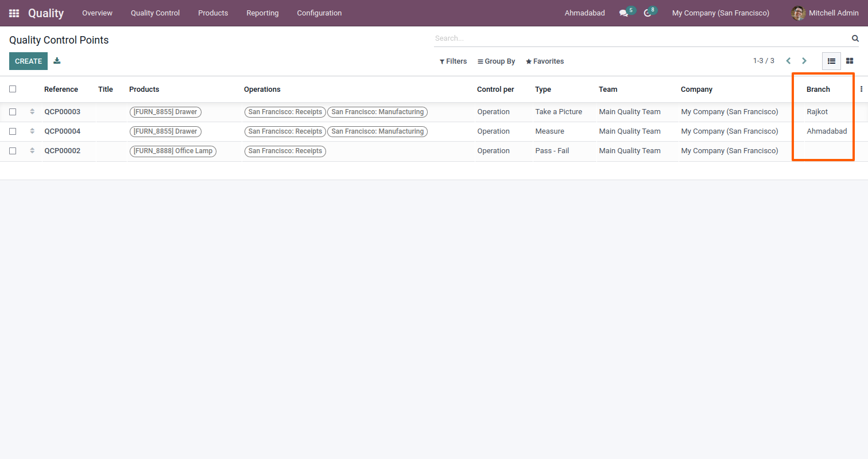Screen dimensions: 868x459
Task: Sort by Control per column header
Action: (495, 90)
